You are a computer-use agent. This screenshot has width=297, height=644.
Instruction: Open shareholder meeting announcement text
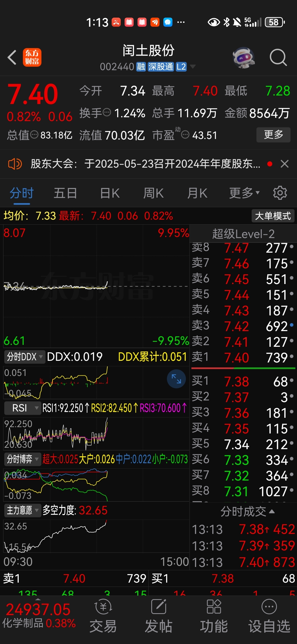point(145,164)
